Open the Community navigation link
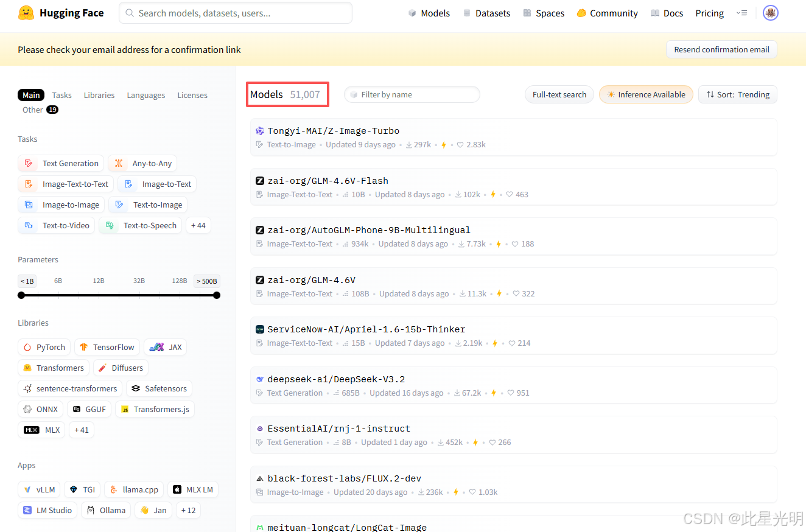Viewport: 806px width, 532px height. click(x=607, y=13)
